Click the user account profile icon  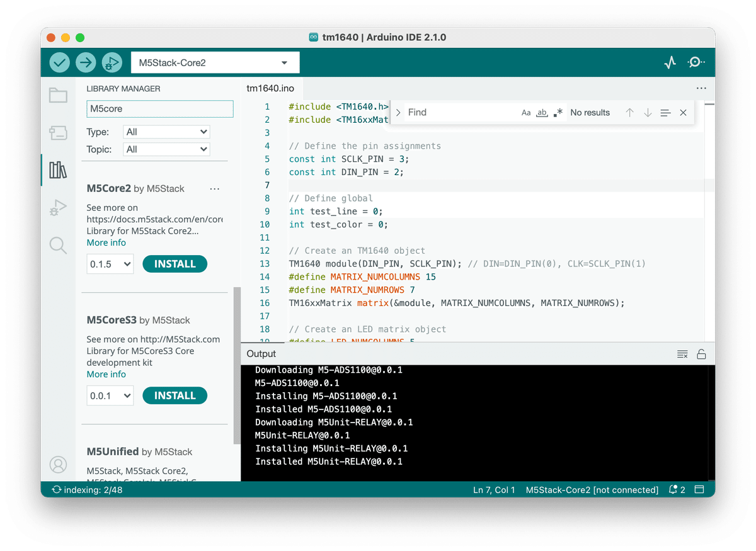(x=58, y=465)
